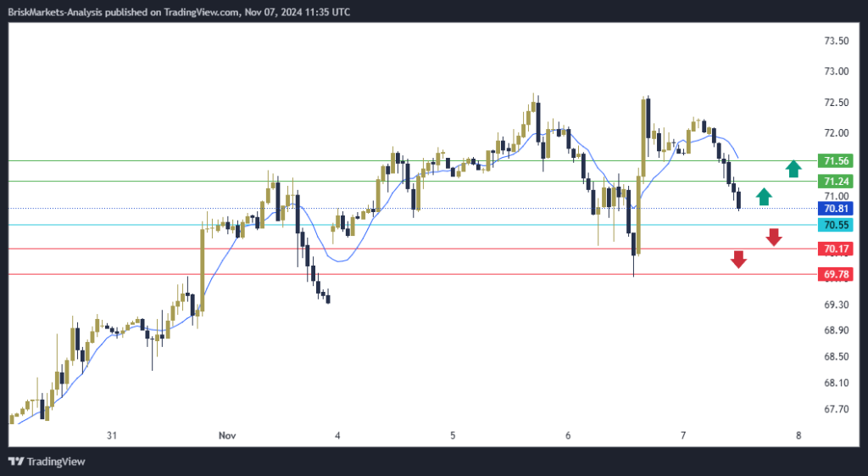Select the red 69.78 price label
The height and width of the screenshot is (476, 868).
click(x=836, y=274)
